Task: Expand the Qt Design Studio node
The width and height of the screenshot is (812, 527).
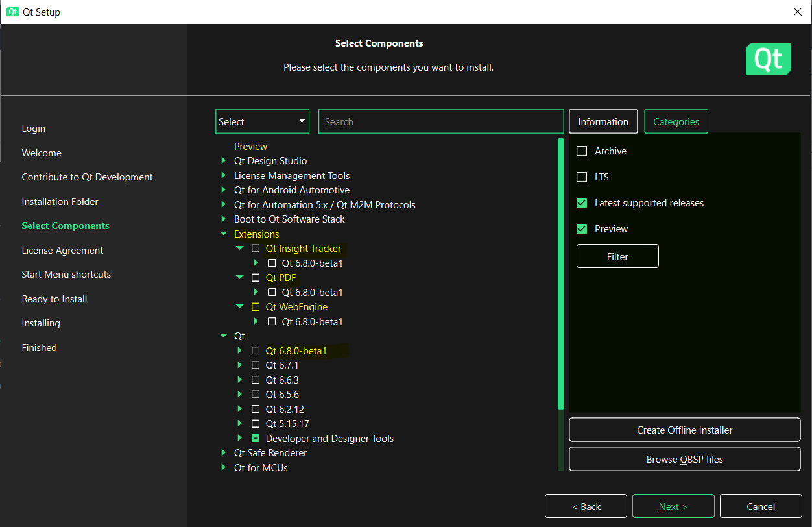Action: [223, 161]
